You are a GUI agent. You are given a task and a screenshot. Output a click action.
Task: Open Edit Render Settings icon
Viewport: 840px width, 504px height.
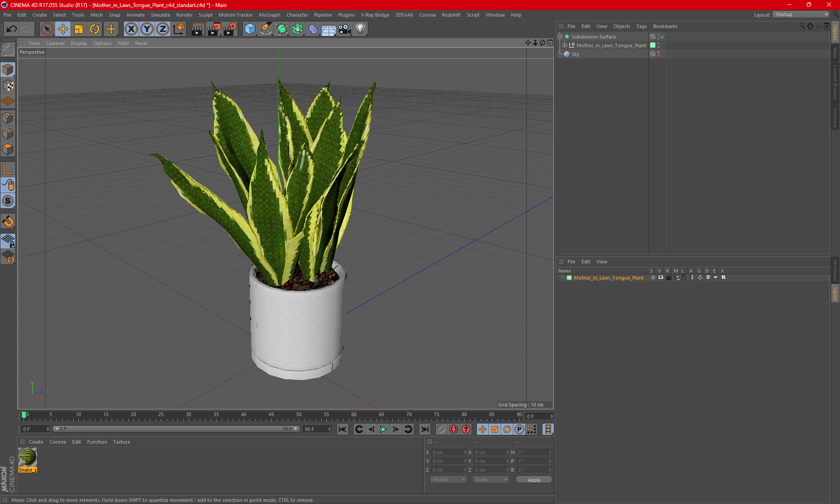pyautogui.click(x=230, y=29)
